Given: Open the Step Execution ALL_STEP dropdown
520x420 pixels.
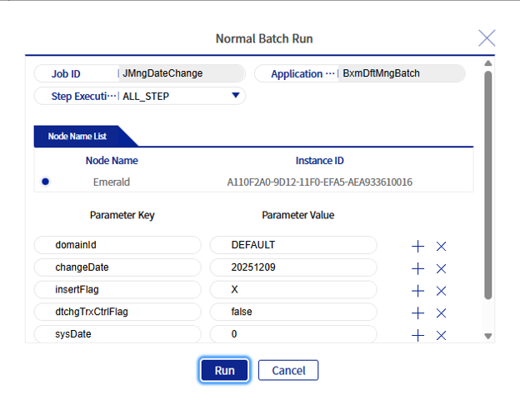Looking at the screenshot, I should coord(236,96).
